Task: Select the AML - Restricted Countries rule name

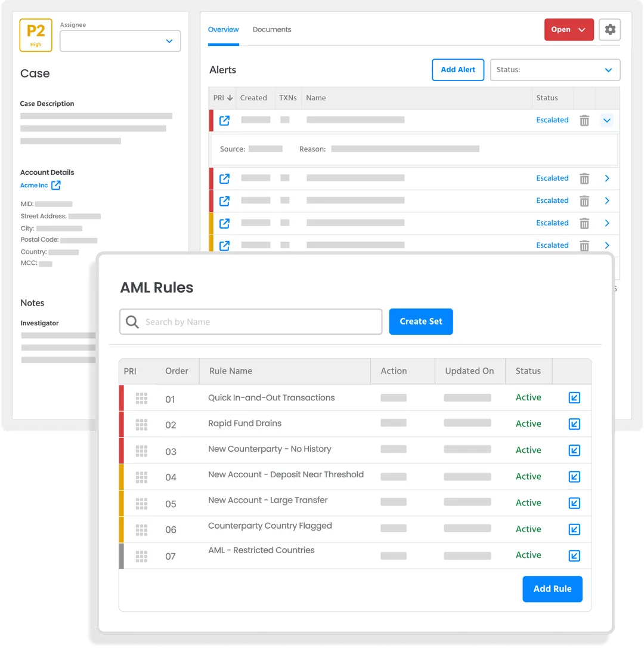Action: [261, 550]
